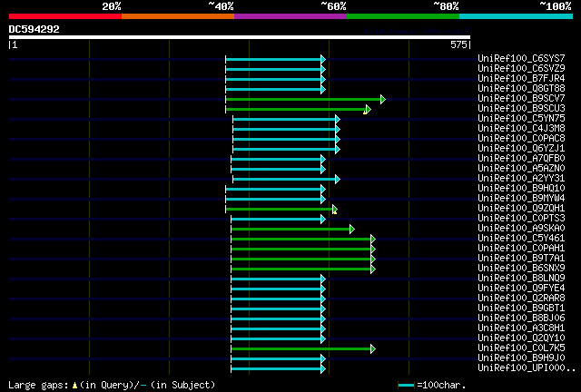Click the UniRef100_Q2QY10 label
This screenshot has height=392, width=581.
click(521, 338)
